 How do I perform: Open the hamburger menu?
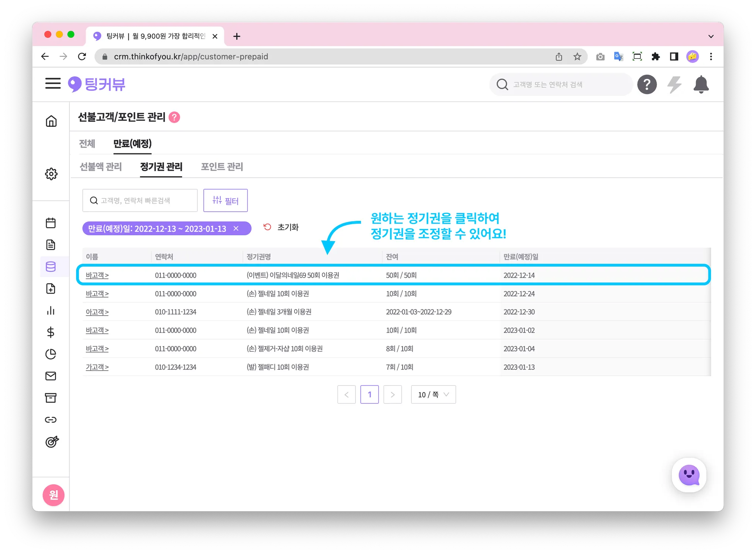coord(53,84)
